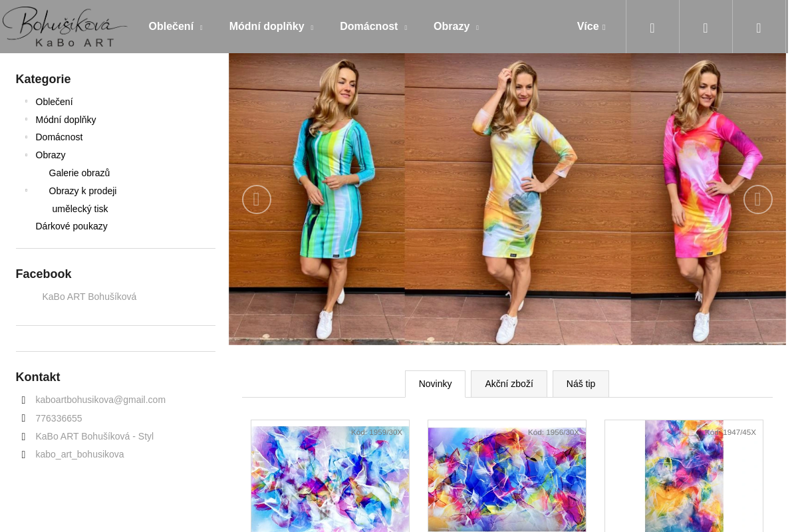This screenshot has width=798, height=532.
Task: Expand the Oblečení dropdown in top navigation
Action: pos(175,27)
